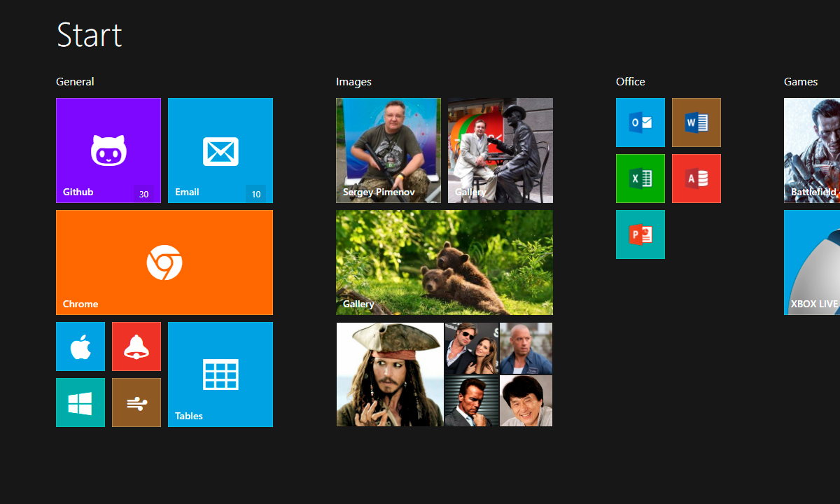Open the Gallery tile with bear cubs
This screenshot has width=840, height=504.
(x=444, y=262)
